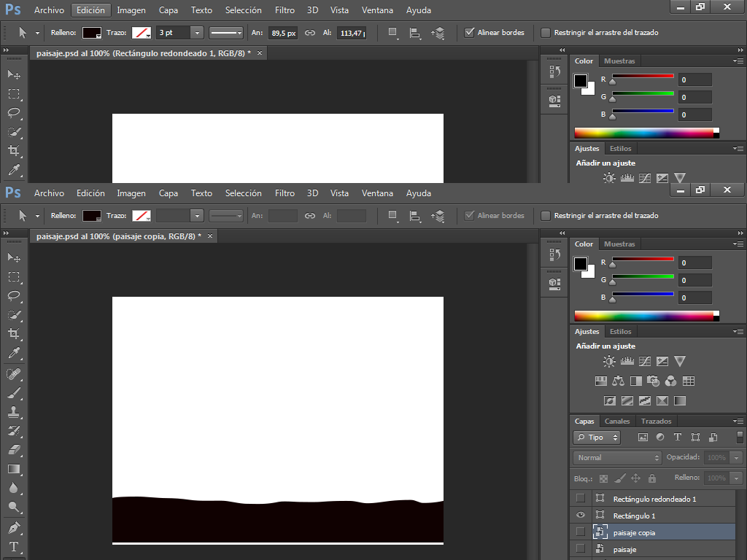Select the Spot Healing Brush tool
Screen dimensions: 747x560
tap(14, 374)
